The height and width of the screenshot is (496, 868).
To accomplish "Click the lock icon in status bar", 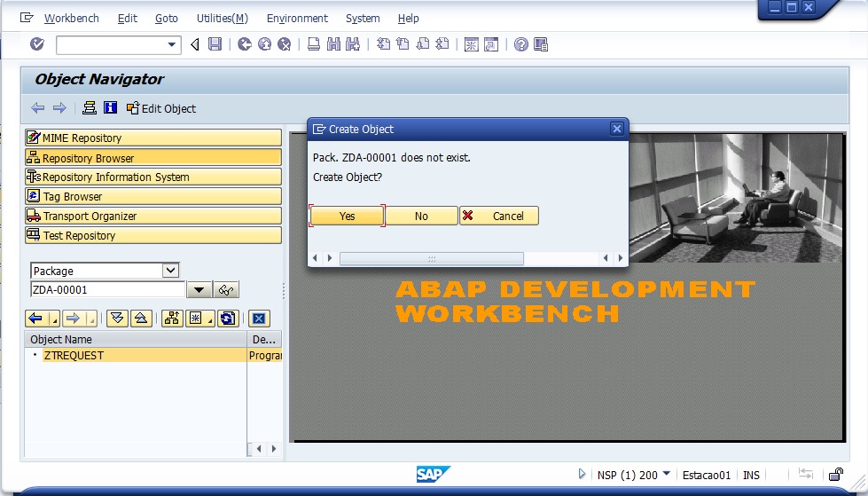I will coord(835,475).
